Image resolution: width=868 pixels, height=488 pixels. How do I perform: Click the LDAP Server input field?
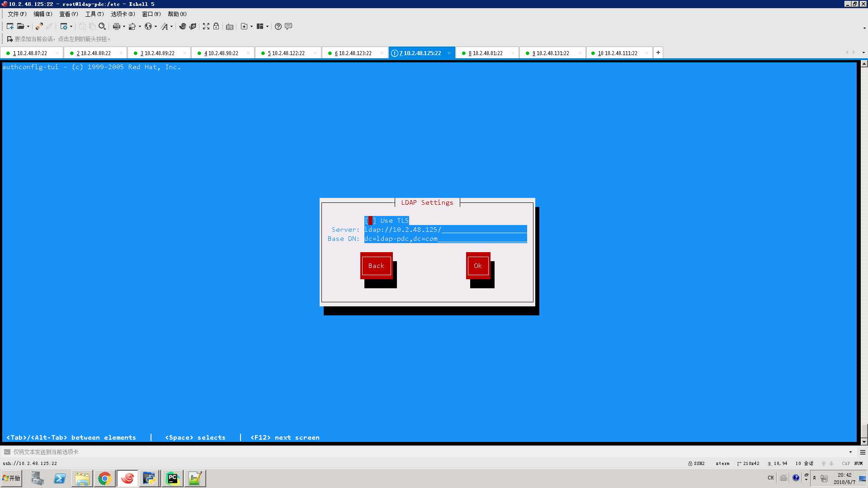(446, 230)
